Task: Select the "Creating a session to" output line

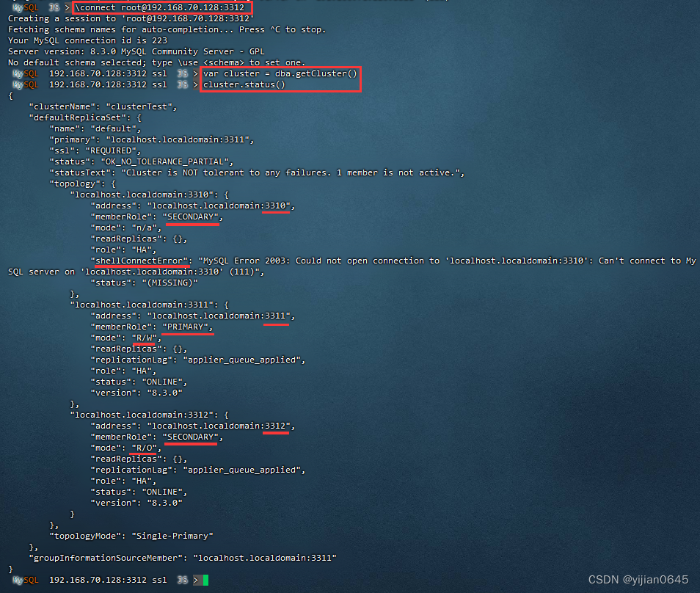Action: (131, 19)
